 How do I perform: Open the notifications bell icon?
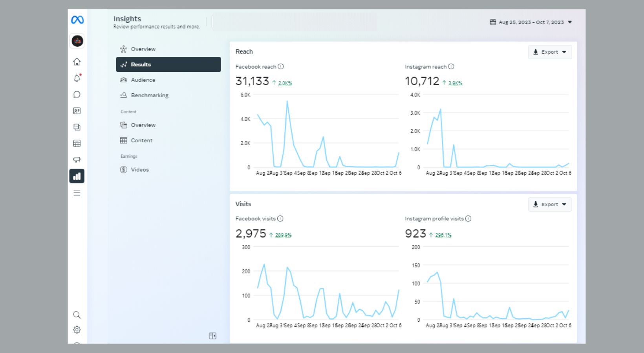click(x=77, y=78)
